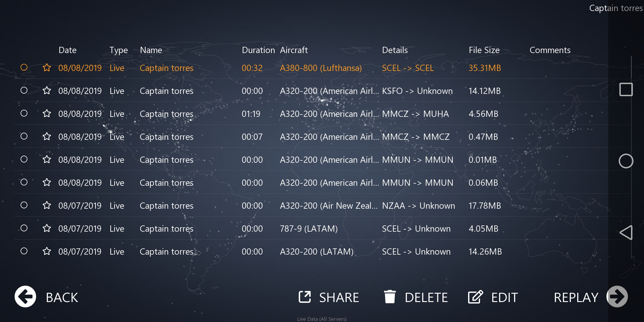The width and height of the screenshot is (644, 322).
Task: Click the REPLAY forward arrow icon
Action: point(617,297)
